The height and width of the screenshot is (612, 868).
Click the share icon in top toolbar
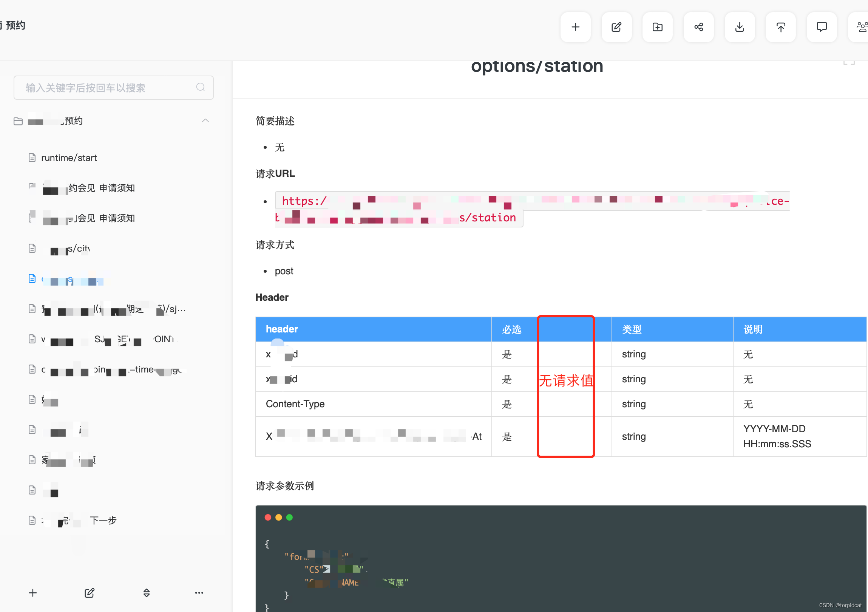click(699, 27)
